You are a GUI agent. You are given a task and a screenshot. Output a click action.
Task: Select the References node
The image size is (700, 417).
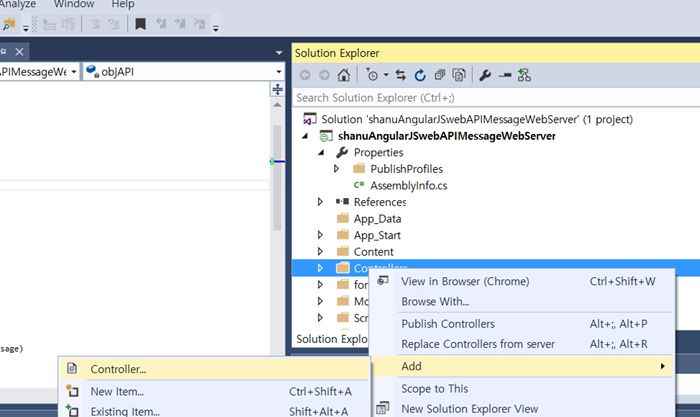point(380,202)
